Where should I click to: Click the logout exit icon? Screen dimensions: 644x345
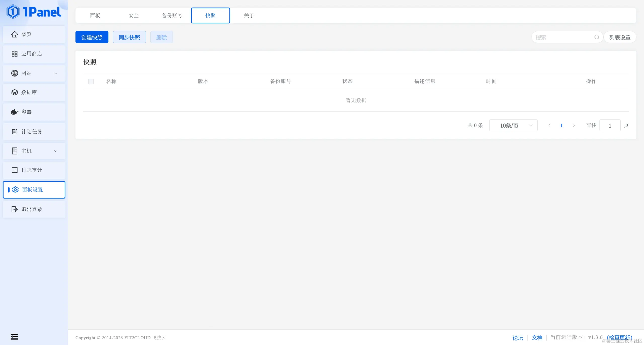[x=15, y=209]
